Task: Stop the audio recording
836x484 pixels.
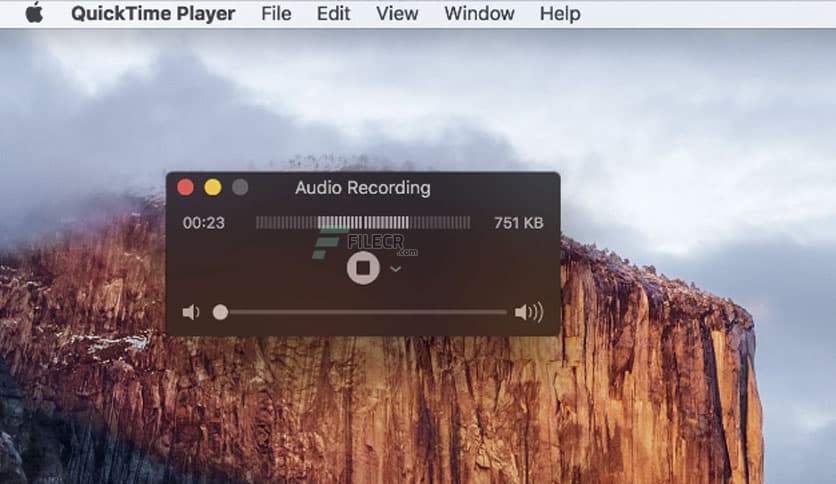Action: [363, 268]
